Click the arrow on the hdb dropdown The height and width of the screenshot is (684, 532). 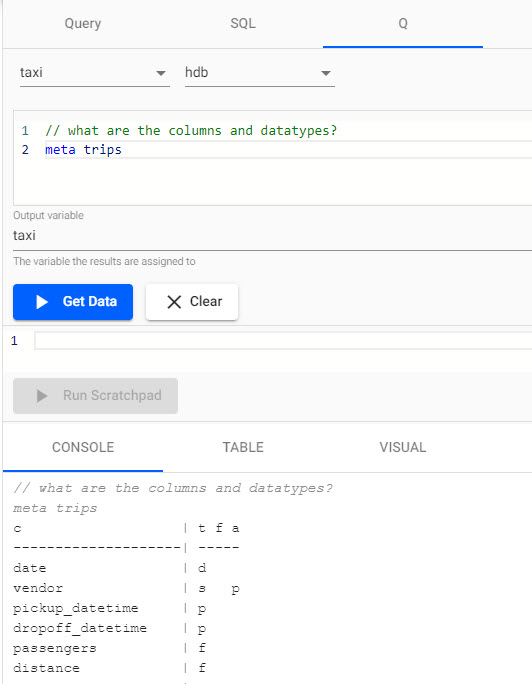tap(326, 73)
